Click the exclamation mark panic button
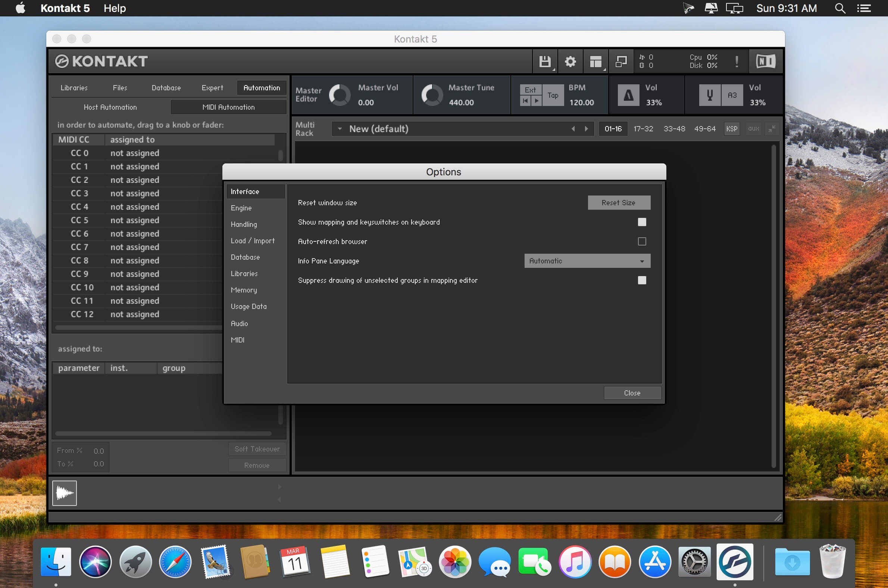This screenshot has width=888, height=588. click(x=737, y=62)
